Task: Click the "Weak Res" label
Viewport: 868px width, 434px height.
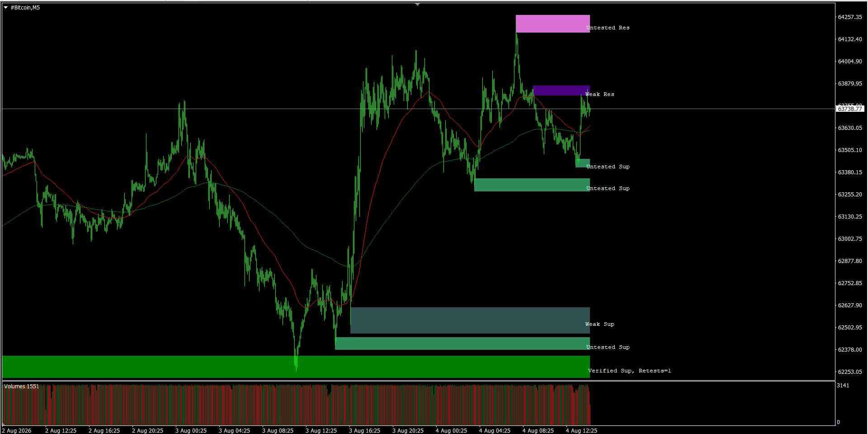Action: coord(599,94)
